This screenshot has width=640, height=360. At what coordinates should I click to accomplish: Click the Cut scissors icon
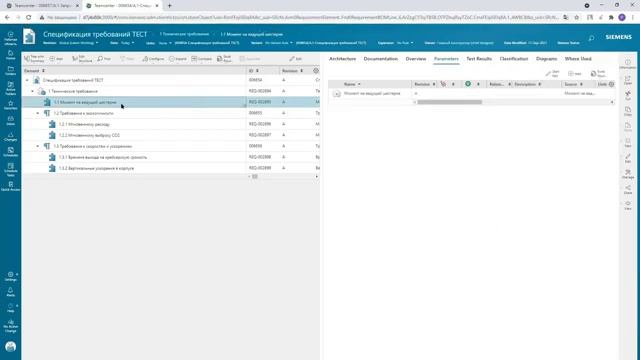[628, 95]
